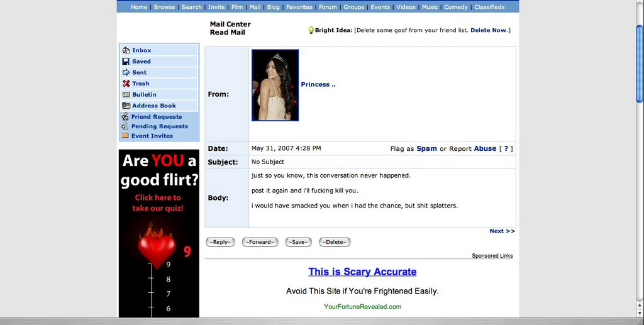Open Blog in top navigation
644x325 pixels.
[273, 7]
